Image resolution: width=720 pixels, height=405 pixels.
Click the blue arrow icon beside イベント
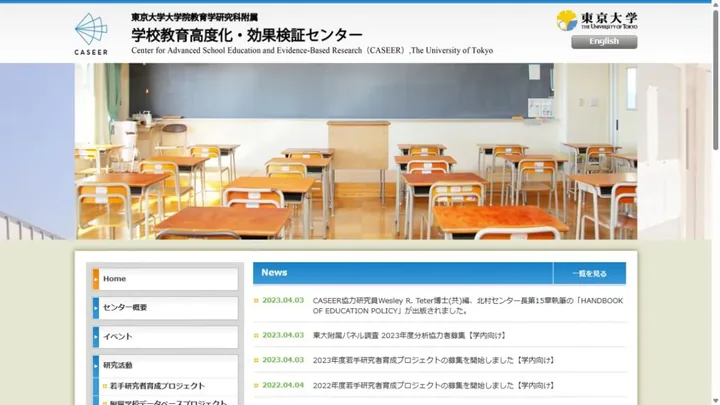(x=96, y=337)
